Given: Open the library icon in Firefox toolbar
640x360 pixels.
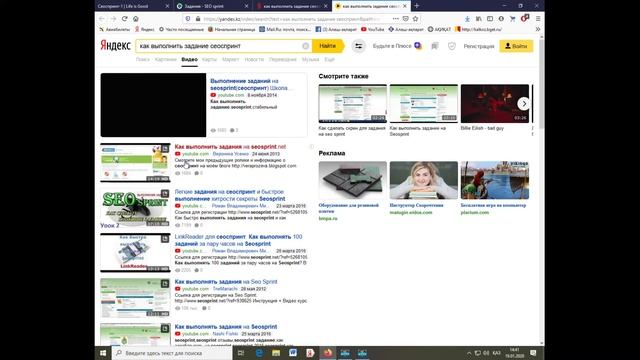Looking at the screenshot, I should [478, 19].
